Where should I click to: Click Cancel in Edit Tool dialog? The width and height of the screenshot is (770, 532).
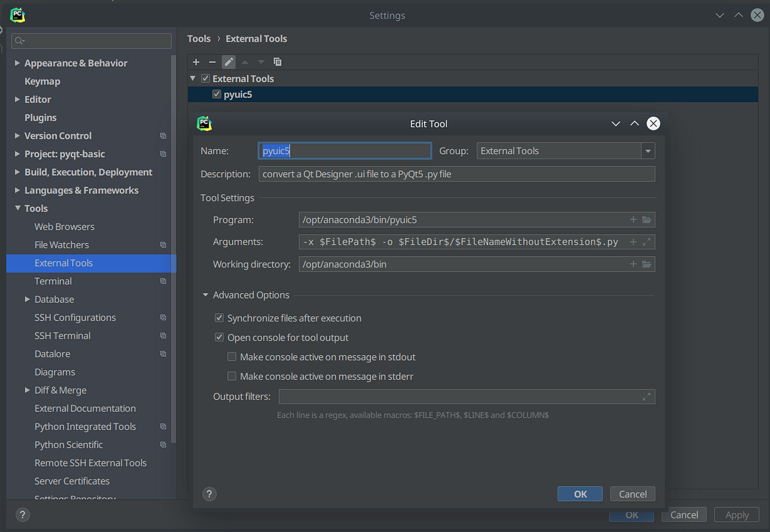click(x=633, y=494)
